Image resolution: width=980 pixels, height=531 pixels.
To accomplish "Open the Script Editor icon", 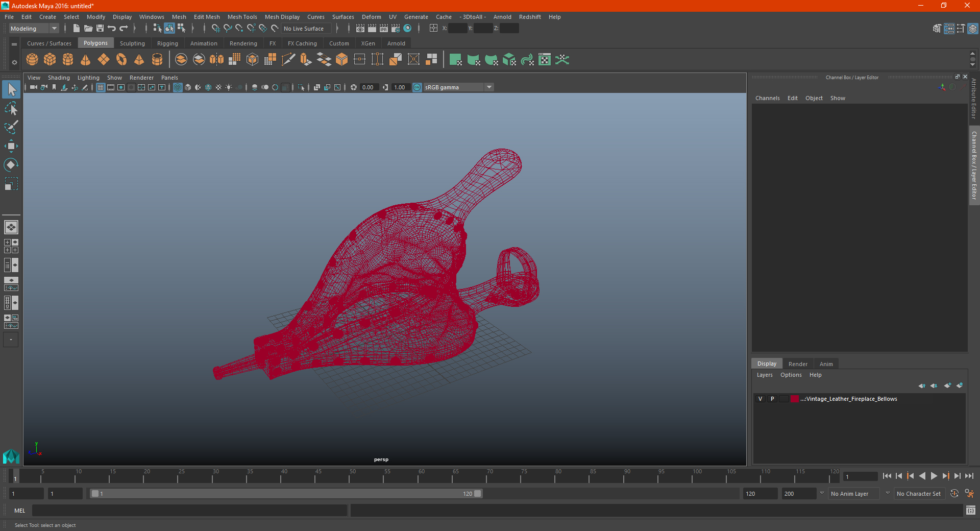I will pos(971,510).
